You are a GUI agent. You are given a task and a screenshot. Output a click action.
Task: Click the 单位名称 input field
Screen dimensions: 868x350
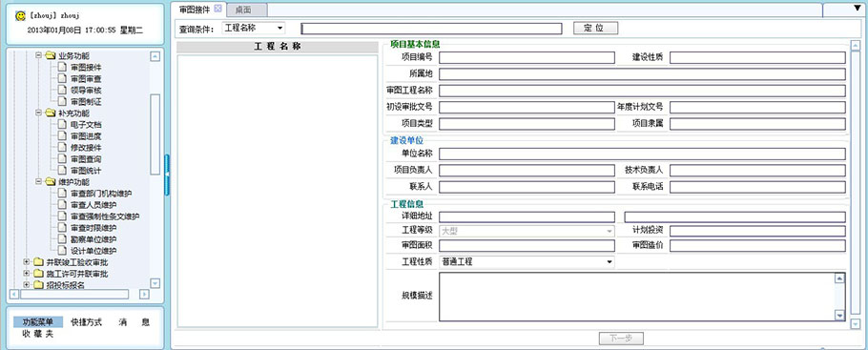pos(642,154)
